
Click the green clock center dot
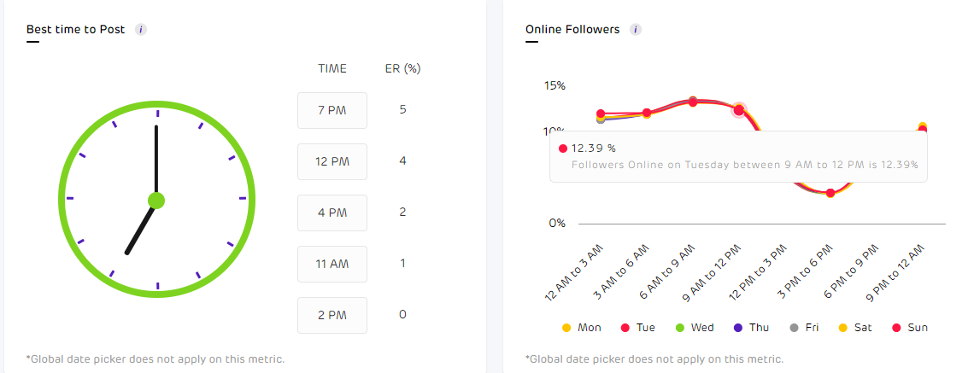tap(156, 201)
